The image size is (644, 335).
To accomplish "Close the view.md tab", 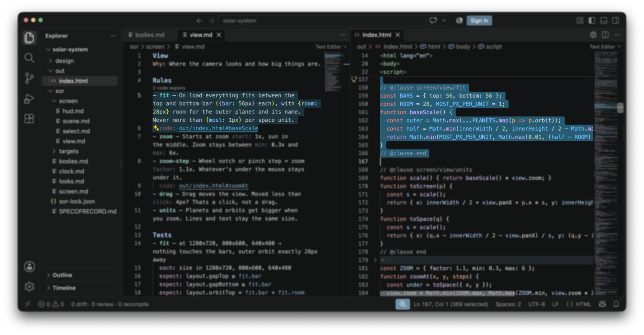I will tap(219, 35).
